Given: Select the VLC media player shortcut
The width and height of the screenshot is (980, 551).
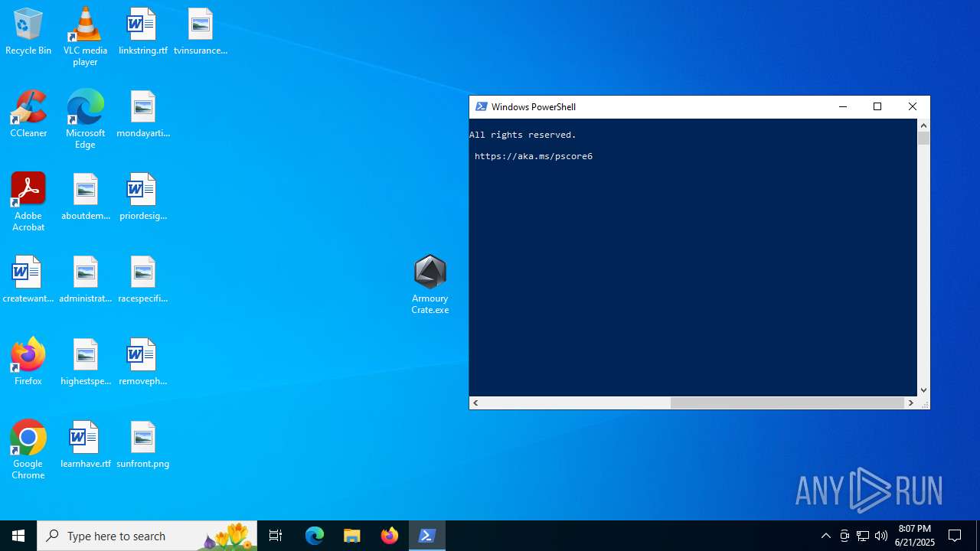Looking at the screenshot, I should pyautogui.click(x=85, y=37).
